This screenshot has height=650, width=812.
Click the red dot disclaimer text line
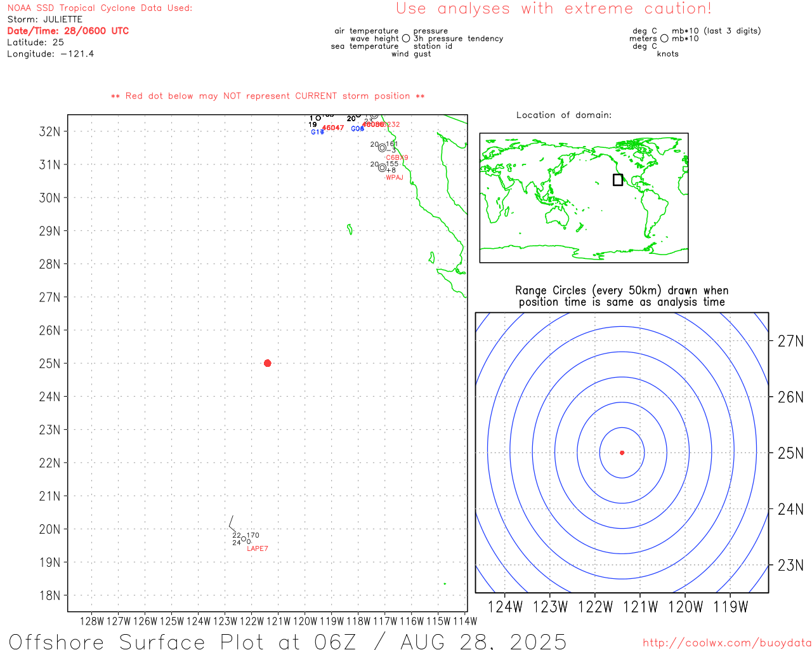pos(268,96)
